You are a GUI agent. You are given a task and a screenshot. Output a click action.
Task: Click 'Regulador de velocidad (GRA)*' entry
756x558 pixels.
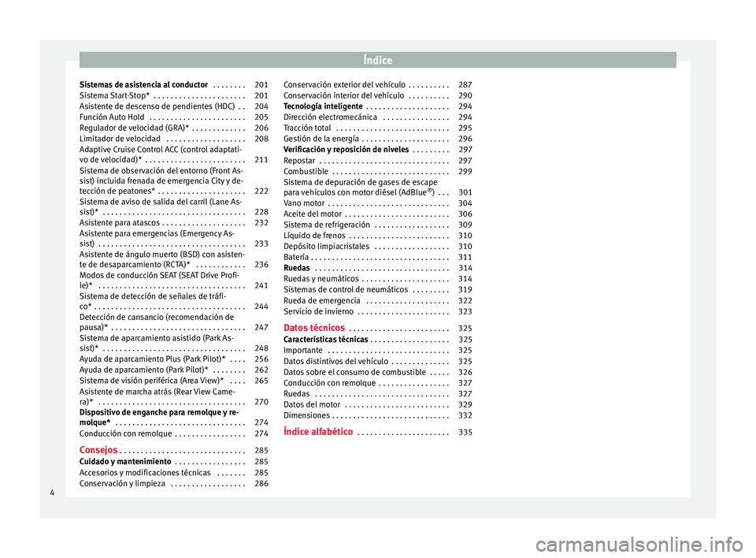tap(134, 128)
